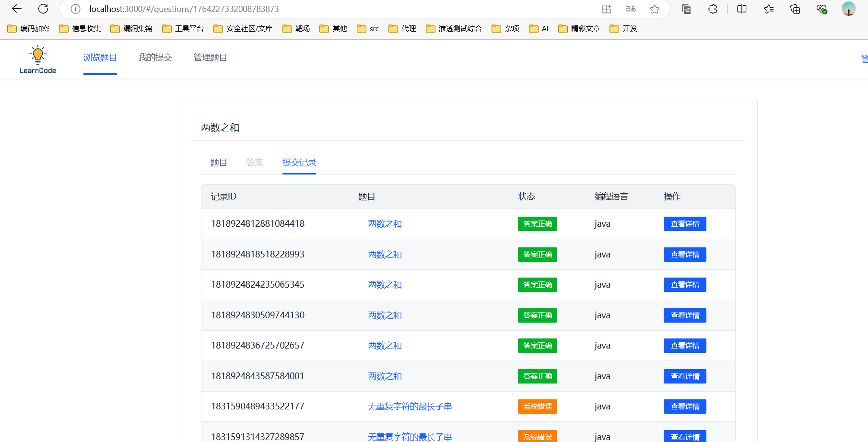Open 信息收集 bookmark folder
Screen dimensions: 868x442
click(x=80, y=29)
